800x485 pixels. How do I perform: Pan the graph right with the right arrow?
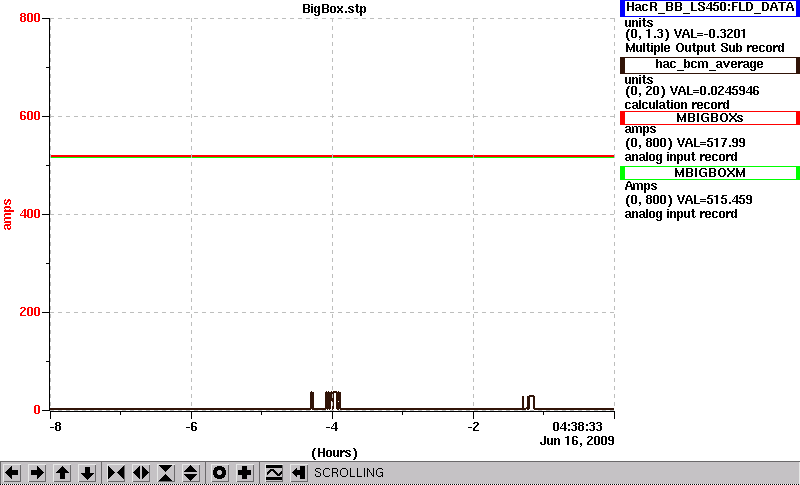tap(37, 473)
